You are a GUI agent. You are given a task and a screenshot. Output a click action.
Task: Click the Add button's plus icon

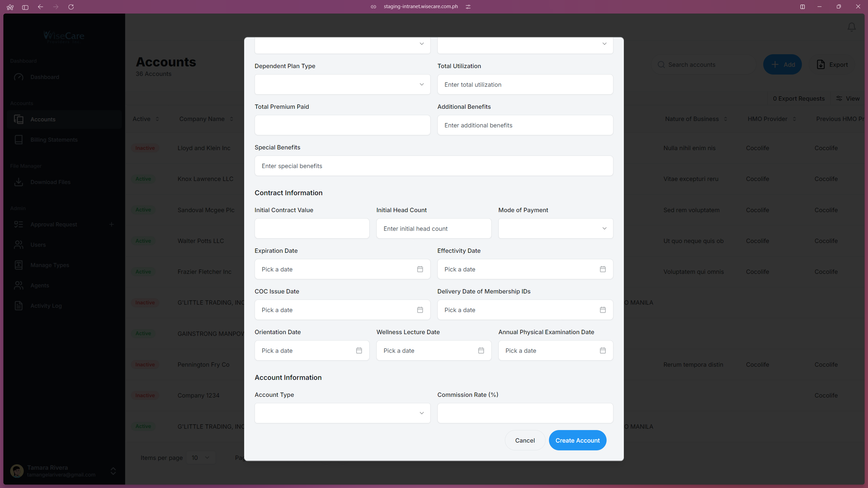pyautogui.click(x=775, y=64)
